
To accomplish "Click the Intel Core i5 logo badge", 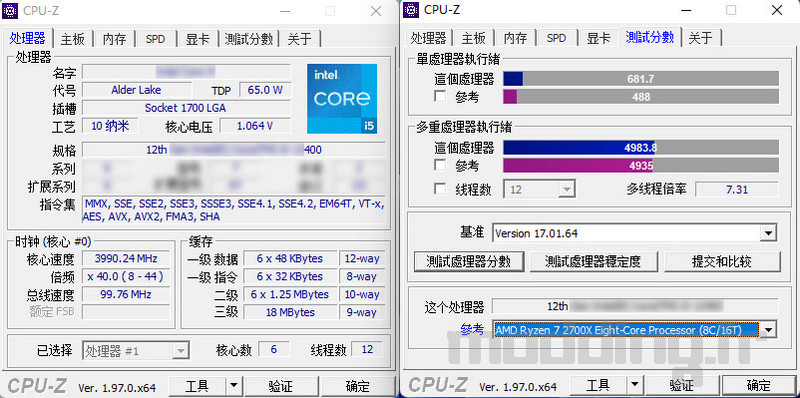I will pos(342,99).
